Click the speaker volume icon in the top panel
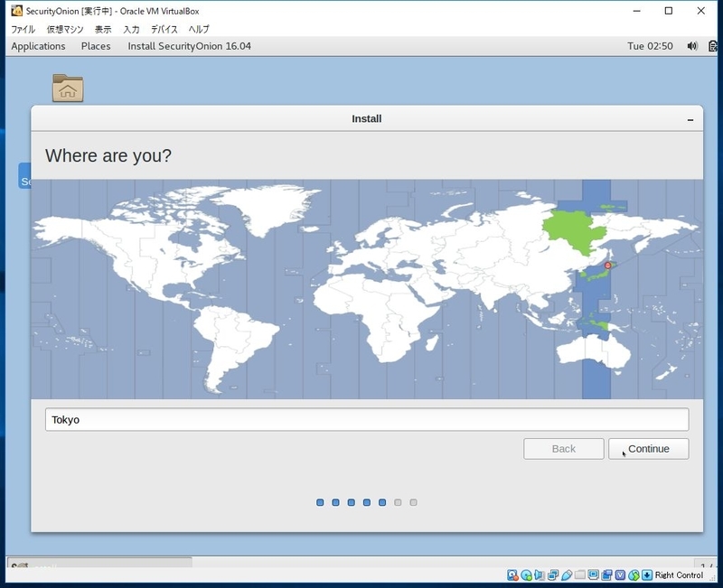 click(x=692, y=46)
